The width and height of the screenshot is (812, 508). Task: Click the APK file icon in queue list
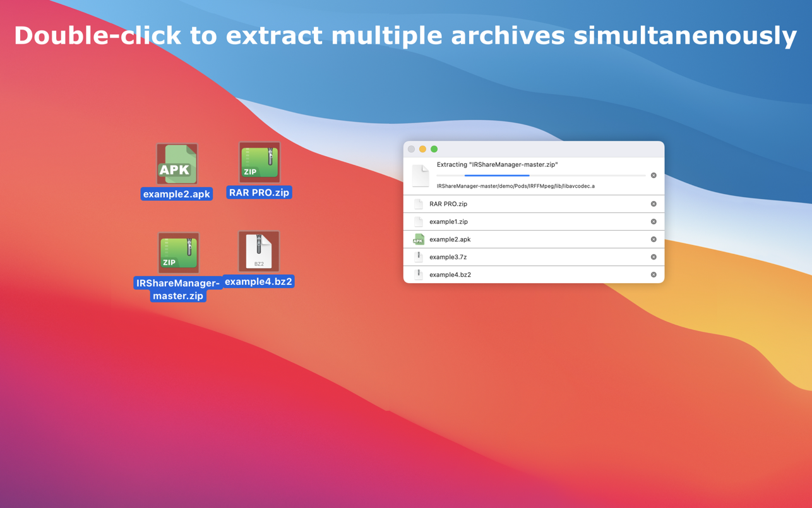418,239
